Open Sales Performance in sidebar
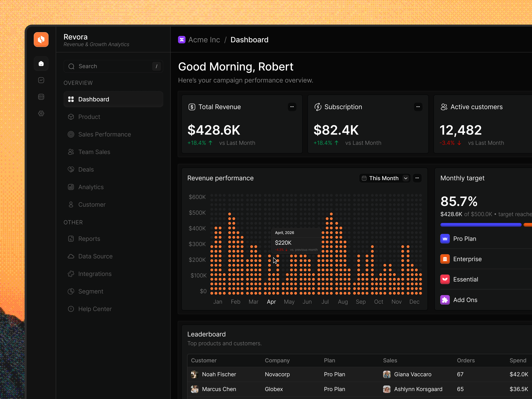Screen dimensions: 532x399 113,134
